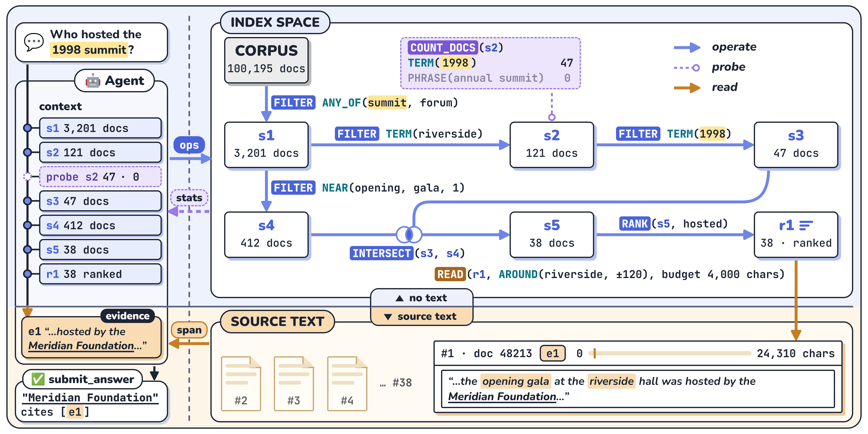868x434 pixels.
Task: Click context row r1 38 ranked
Action: click(x=100, y=274)
